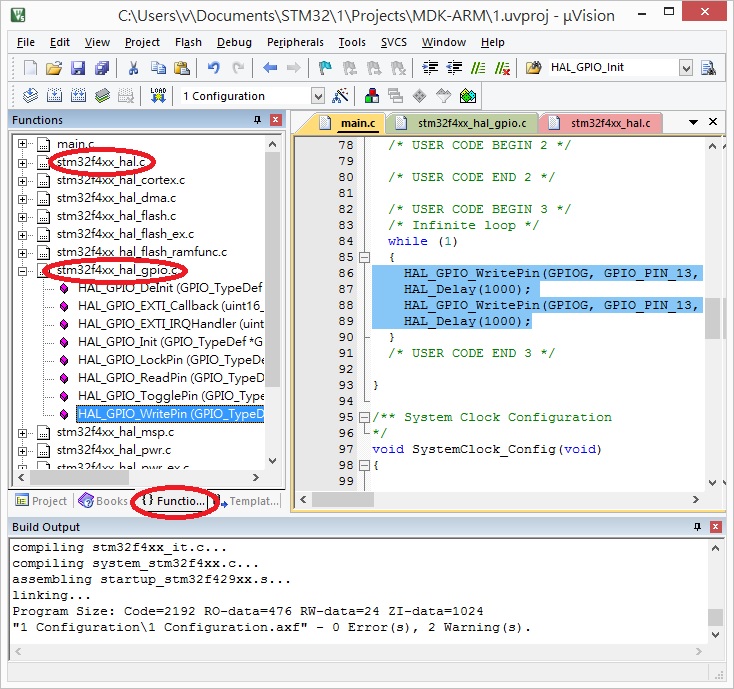This screenshot has width=734, height=689.
Task: Save all files with the stacked disks icon
Action: (x=102, y=68)
